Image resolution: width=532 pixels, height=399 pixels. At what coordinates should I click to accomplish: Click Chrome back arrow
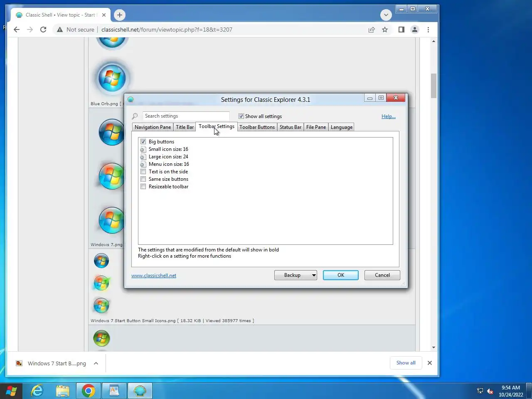pyautogui.click(x=17, y=30)
